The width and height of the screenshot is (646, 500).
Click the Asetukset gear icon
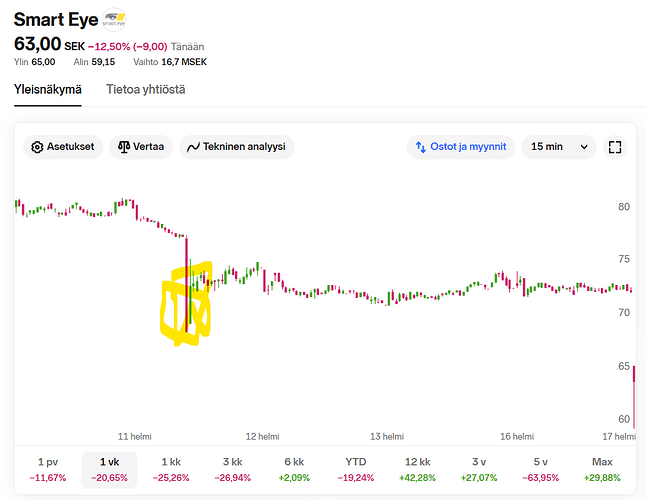coord(38,147)
